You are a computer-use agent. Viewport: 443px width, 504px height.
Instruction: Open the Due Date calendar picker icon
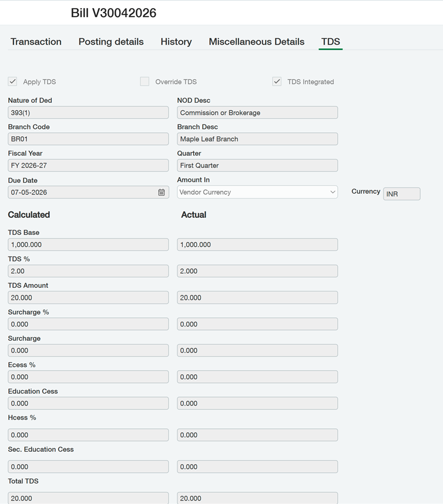162,192
